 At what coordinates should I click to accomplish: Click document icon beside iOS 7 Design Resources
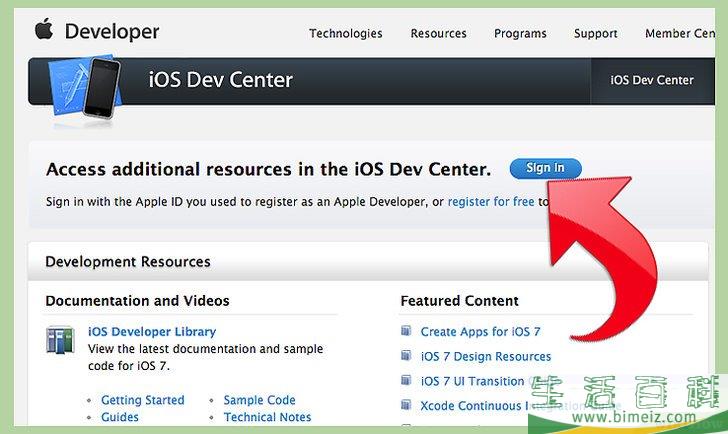406,356
